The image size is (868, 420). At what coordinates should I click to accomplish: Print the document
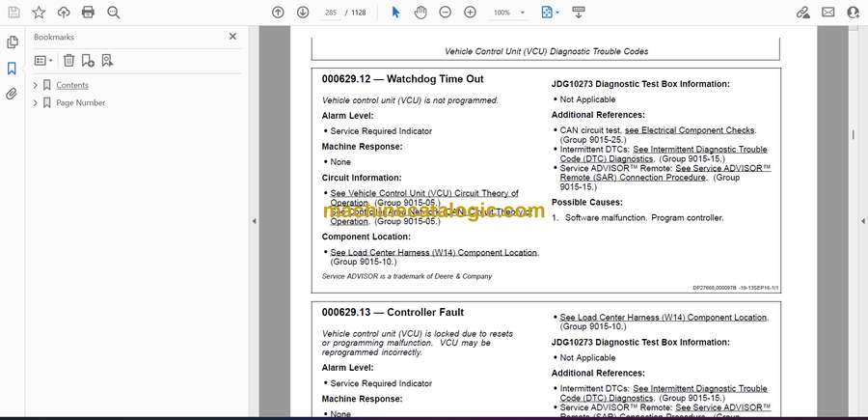pyautogui.click(x=88, y=13)
